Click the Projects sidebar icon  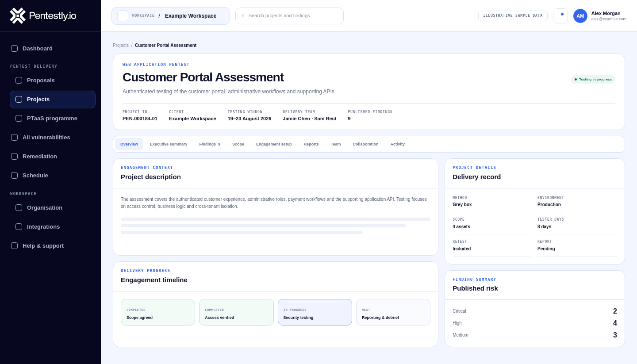[19, 100]
